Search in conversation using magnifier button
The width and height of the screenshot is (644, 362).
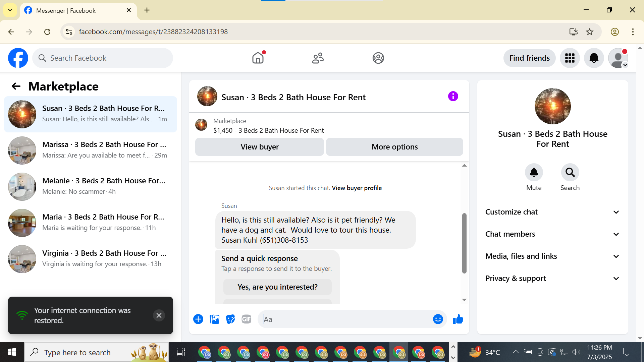(570, 173)
